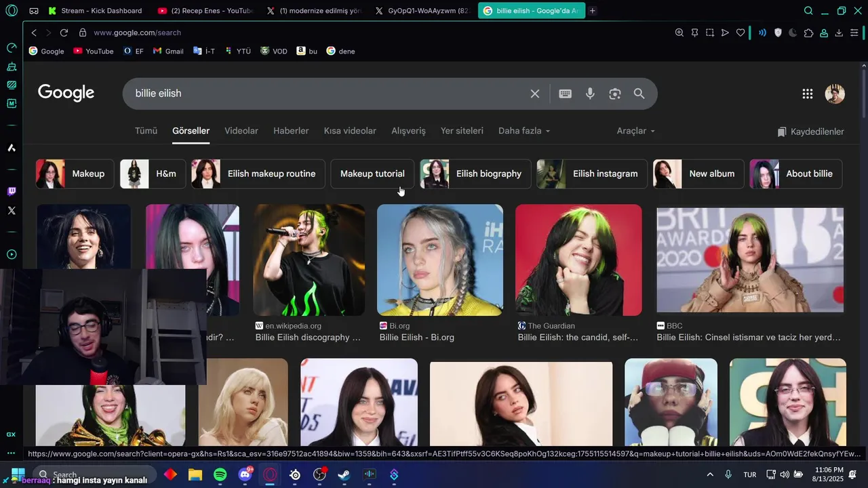Select the Makeup tutorial chip
This screenshot has height=488, width=868.
pos(372,174)
